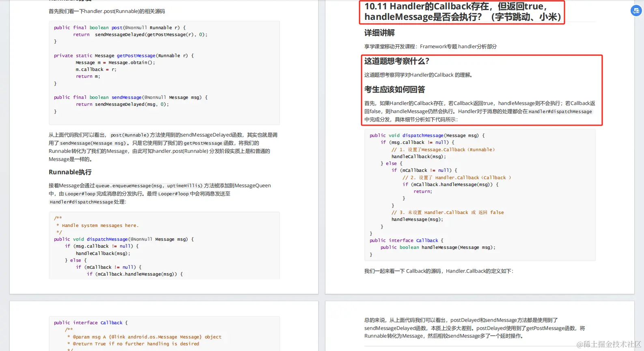Click text '首先我们看一下handler.post(Runnable)的相关源码'
The height and width of the screenshot is (351, 644).
(x=107, y=11)
